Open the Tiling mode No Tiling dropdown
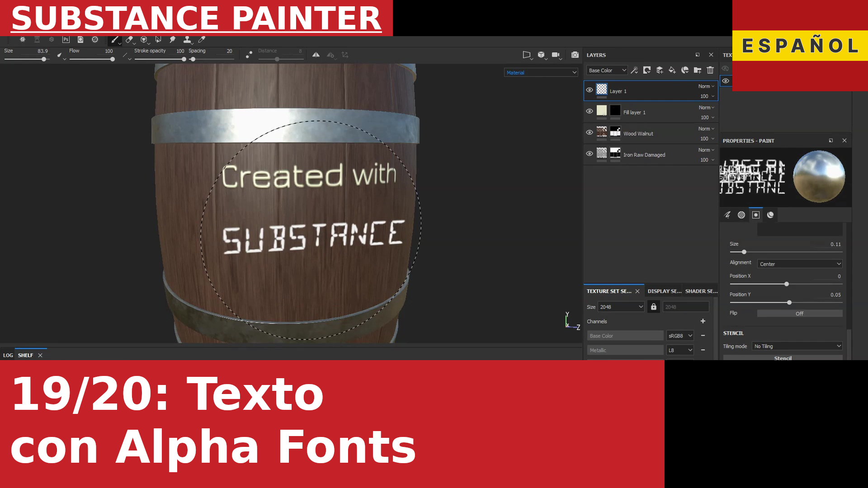 click(x=797, y=346)
